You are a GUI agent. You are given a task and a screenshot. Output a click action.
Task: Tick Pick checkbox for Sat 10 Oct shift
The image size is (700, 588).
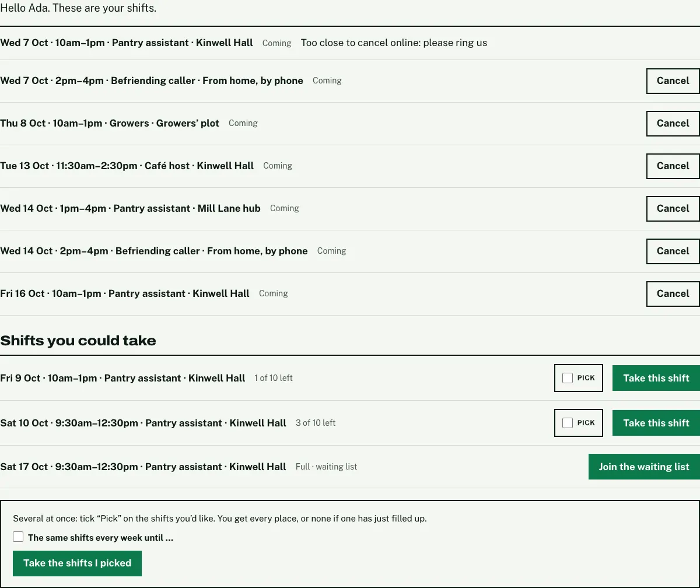568,423
